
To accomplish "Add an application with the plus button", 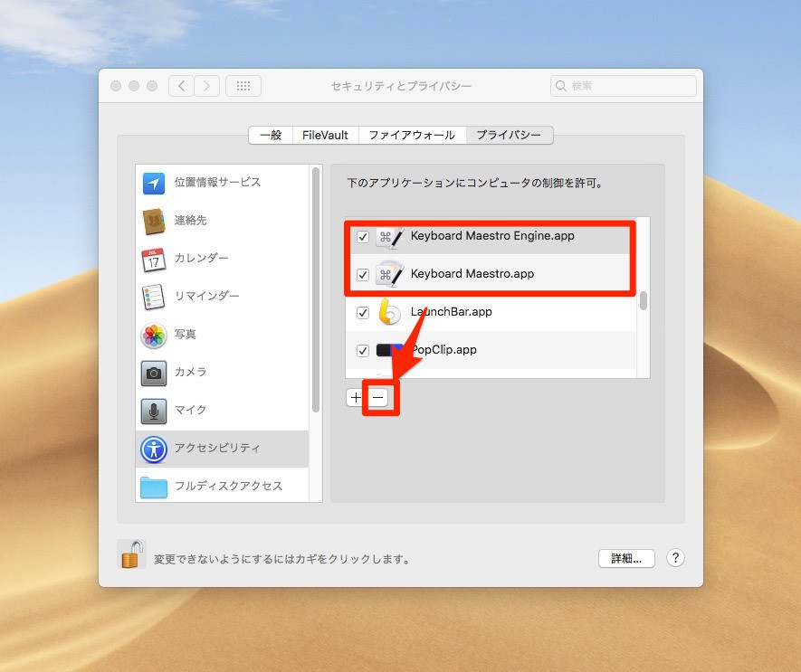I will coord(356,397).
